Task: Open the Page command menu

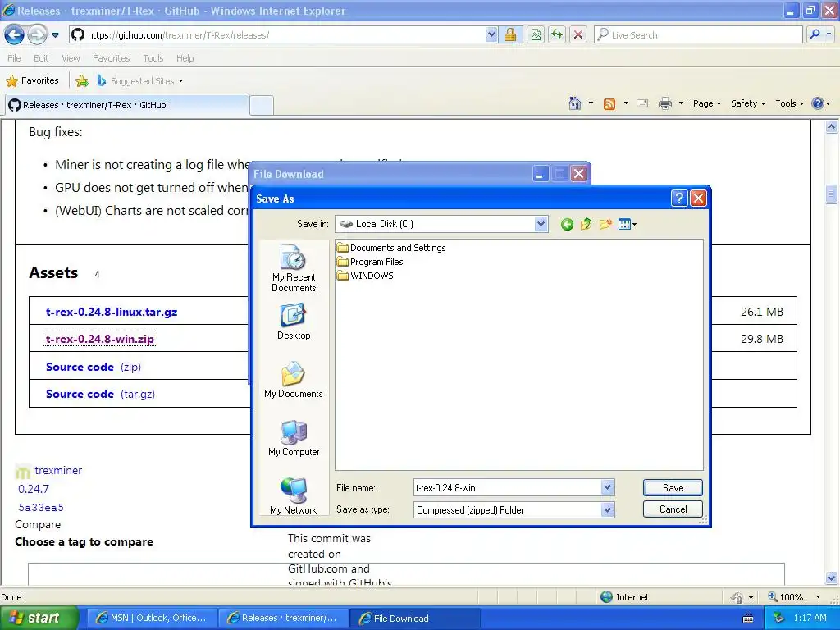Action: click(706, 103)
